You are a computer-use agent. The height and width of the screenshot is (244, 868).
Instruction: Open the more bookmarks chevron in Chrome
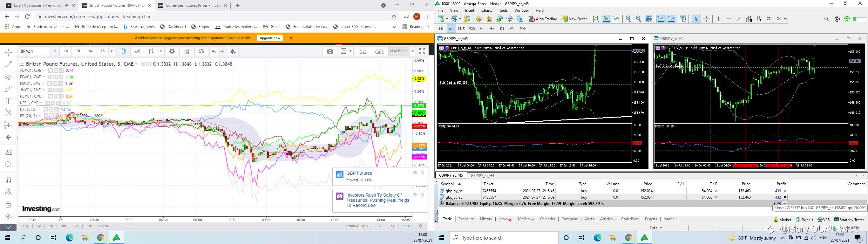[x=394, y=27]
